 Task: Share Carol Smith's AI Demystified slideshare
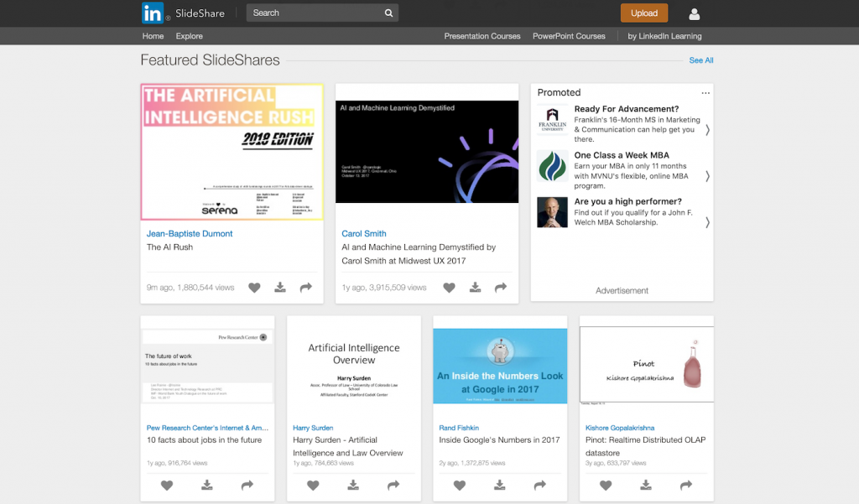[501, 287]
